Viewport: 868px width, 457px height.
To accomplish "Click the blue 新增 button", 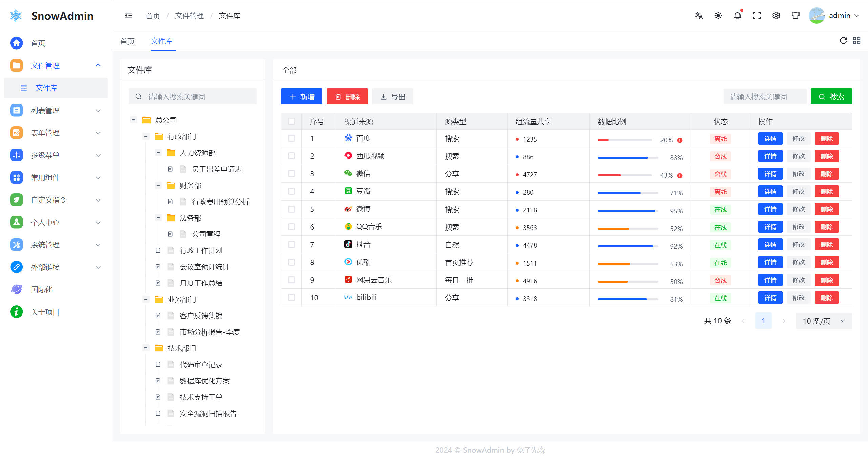I will pos(302,97).
